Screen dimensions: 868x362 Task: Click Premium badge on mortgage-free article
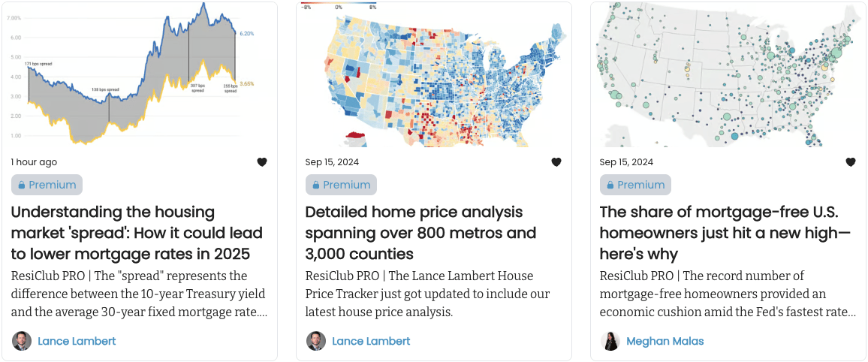pyautogui.click(x=635, y=185)
